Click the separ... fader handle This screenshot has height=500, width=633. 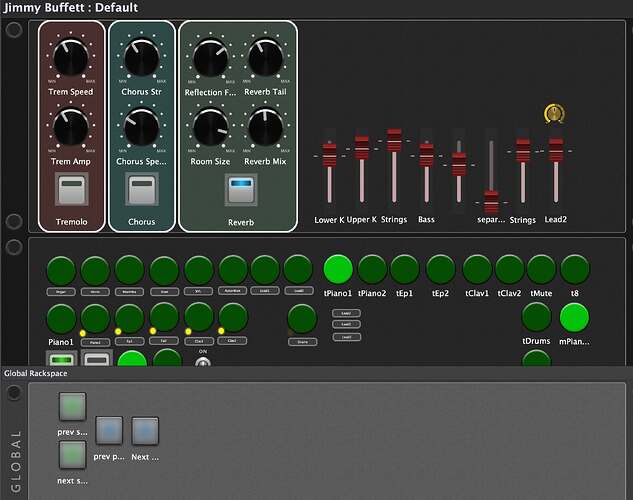pos(491,202)
